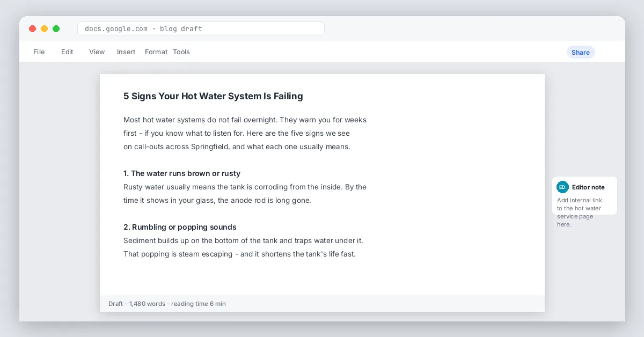Screen dimensions: 644x337
Task: Open the Tools menu
Action: [x=181, y=52]
